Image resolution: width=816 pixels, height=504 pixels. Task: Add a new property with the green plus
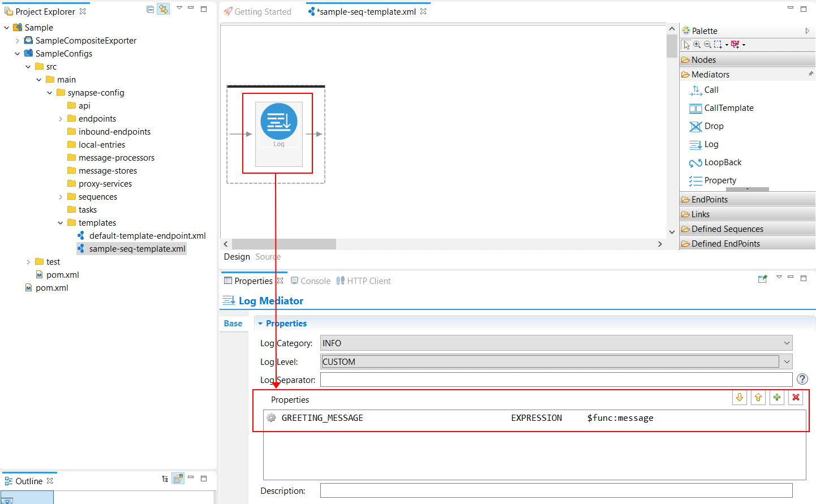777,397
